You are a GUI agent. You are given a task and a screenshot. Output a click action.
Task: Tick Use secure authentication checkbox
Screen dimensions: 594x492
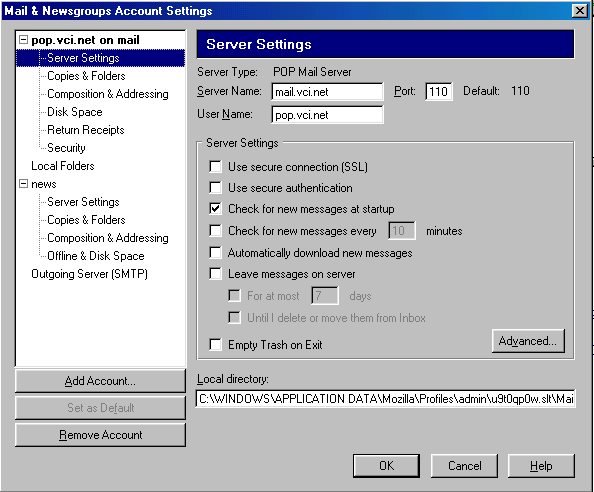(x=216, y=187)
